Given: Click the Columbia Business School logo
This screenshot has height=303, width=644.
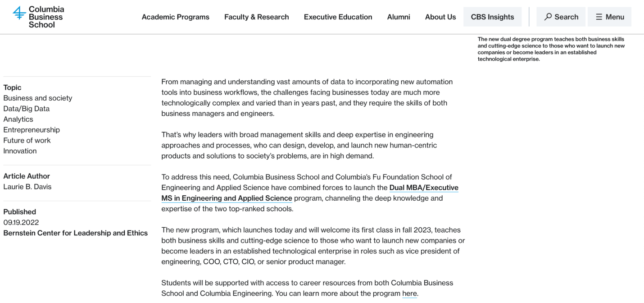Looking at the screenshot, I should pyautogui.click(x=39, y=17).
